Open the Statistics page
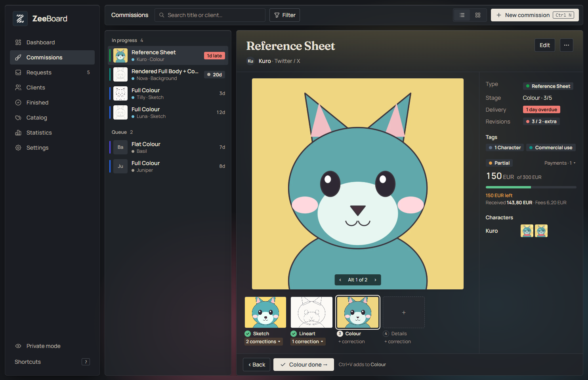 [52, 133]
